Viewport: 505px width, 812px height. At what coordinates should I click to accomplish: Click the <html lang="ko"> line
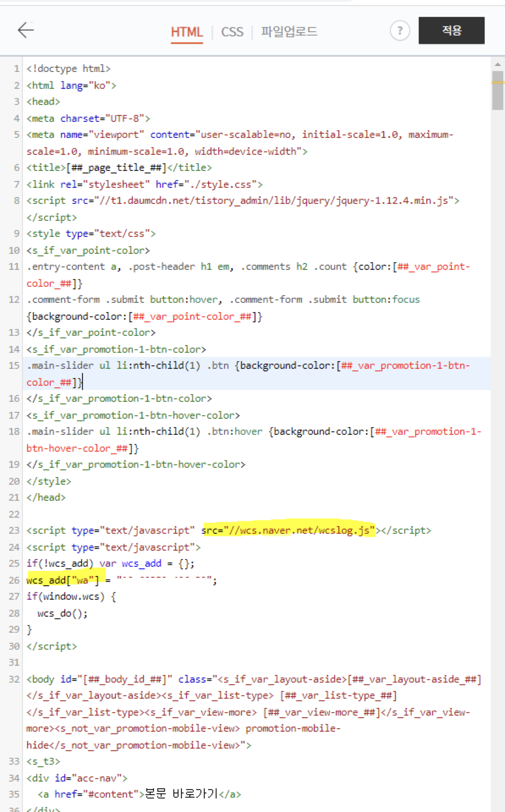click(71, 85)
